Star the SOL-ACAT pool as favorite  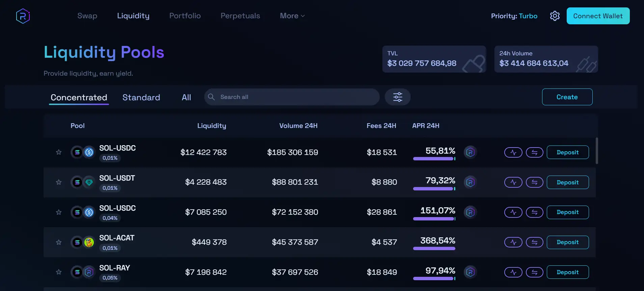click(x=59, y=242)
